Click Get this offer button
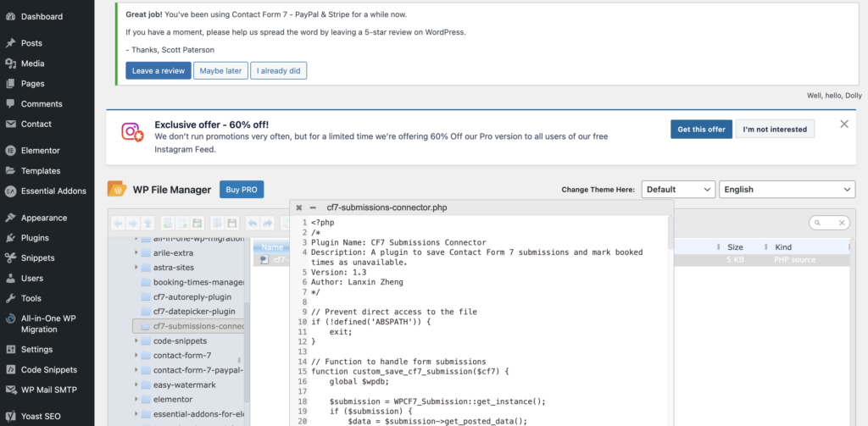 click(x=701, y=129)
